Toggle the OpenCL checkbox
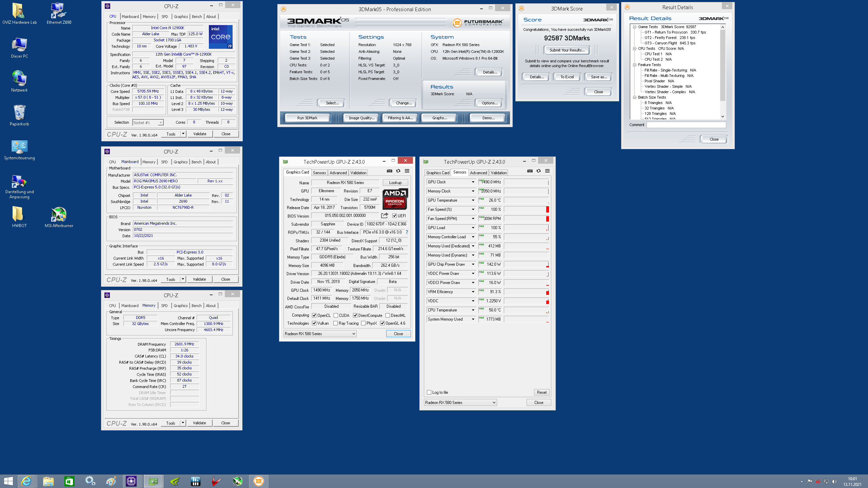 [314, 316]
